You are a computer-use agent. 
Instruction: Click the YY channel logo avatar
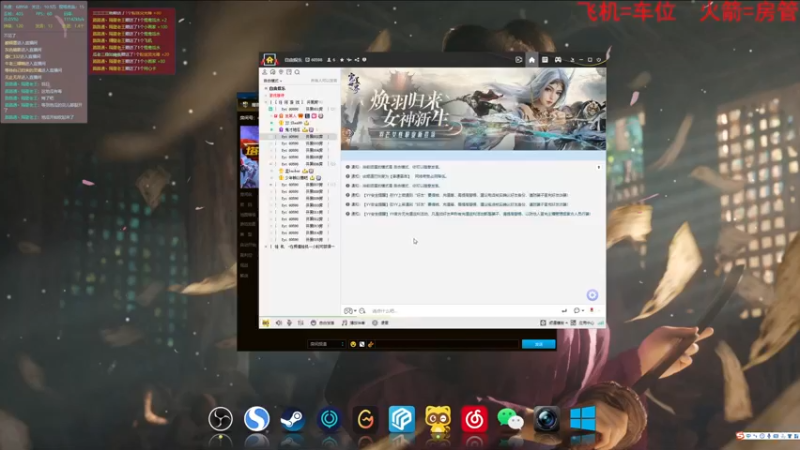click(x=269, y=60)
